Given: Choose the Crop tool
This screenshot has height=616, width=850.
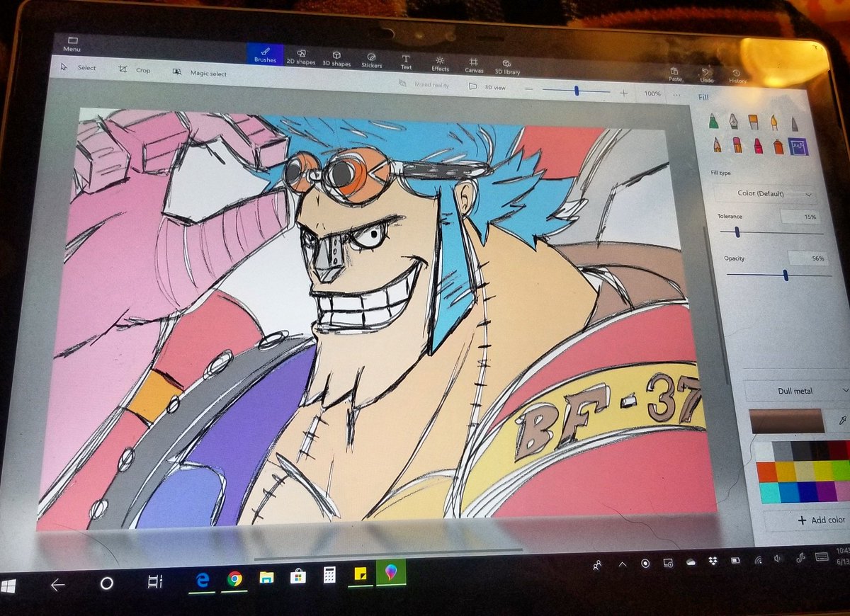Looking at the screenshot, I should tap(135, 69).
